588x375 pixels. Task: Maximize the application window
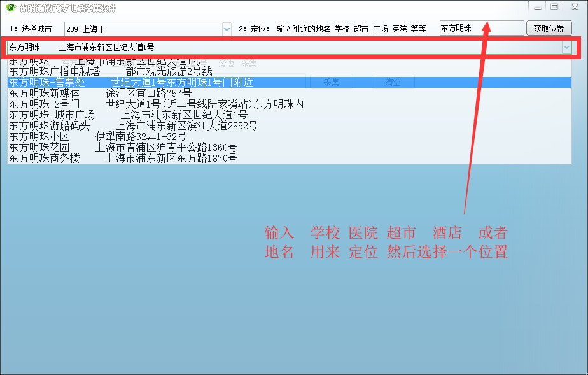554,7
